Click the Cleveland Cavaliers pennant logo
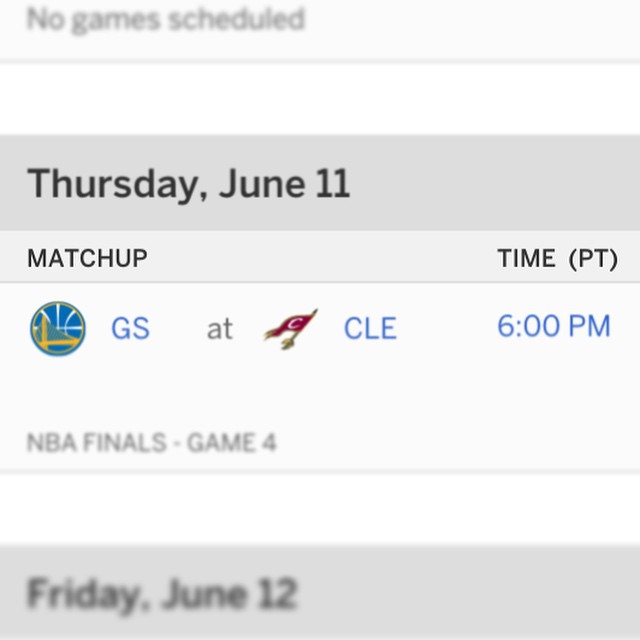This screenshot has width=640, height=640. click(291, 329)
